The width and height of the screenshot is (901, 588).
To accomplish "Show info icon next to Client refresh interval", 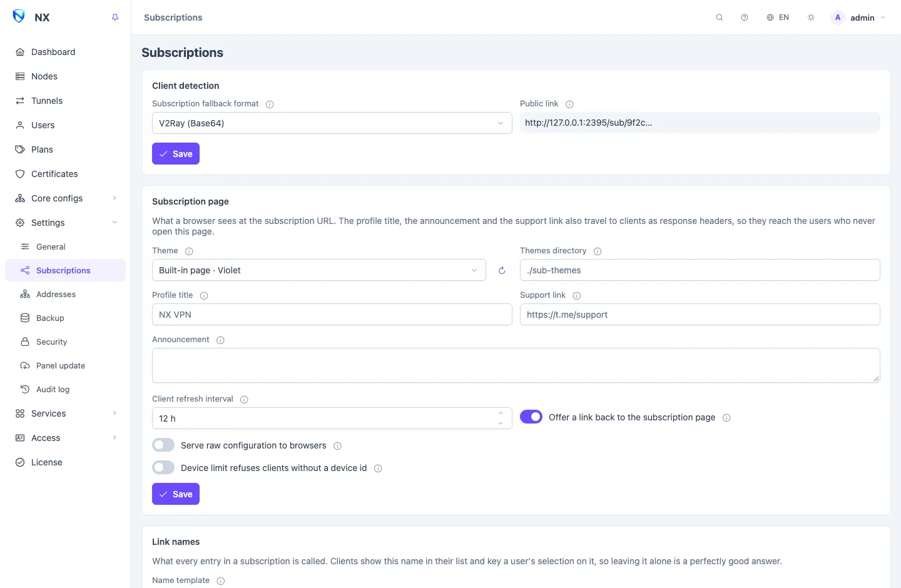I will [x=244, y=400].
